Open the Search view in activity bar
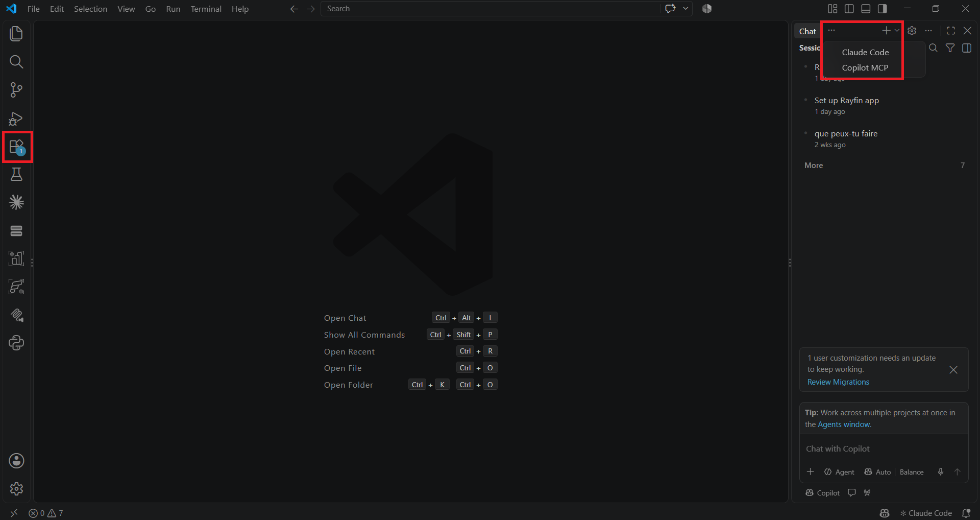This screenshot has width=980, height=520. 16,62
